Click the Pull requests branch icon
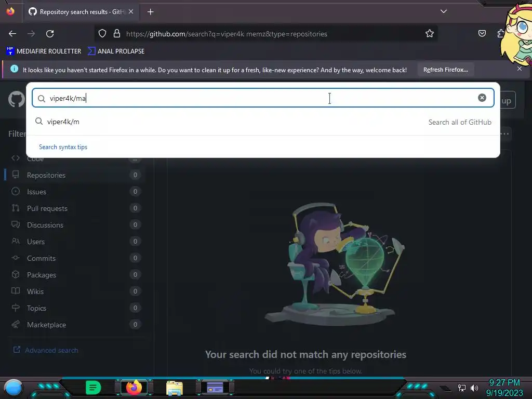The image size is (532, 399). 16,208
